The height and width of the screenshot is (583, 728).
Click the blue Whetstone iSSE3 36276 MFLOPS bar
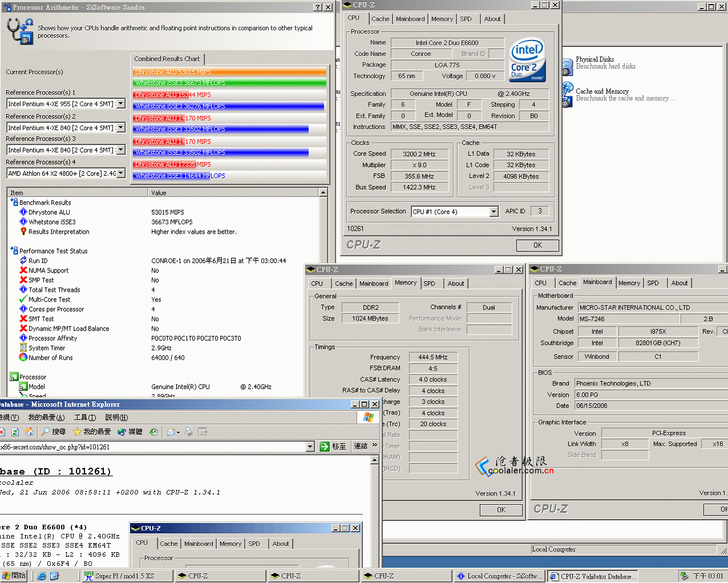(x=229, y=106)
